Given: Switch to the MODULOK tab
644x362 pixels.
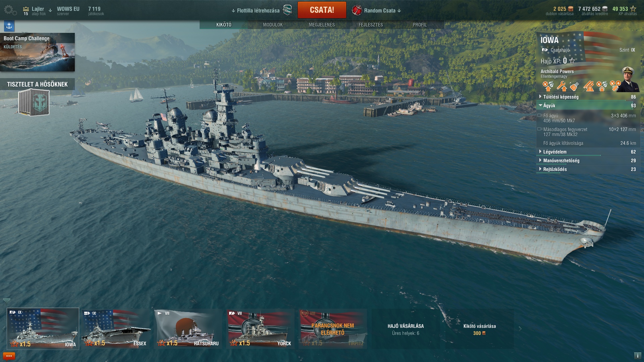Looking at the screenshot, I should click(x=273, y=25).
